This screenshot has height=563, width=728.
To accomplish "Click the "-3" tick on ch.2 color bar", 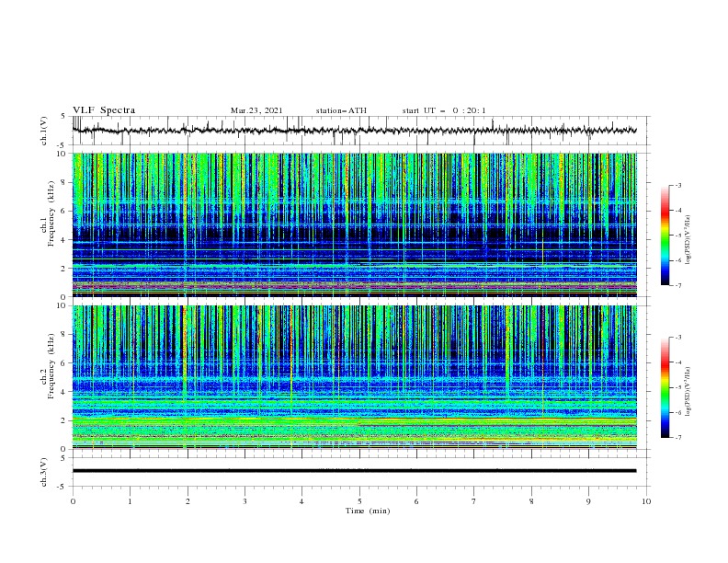I will 678,338.
